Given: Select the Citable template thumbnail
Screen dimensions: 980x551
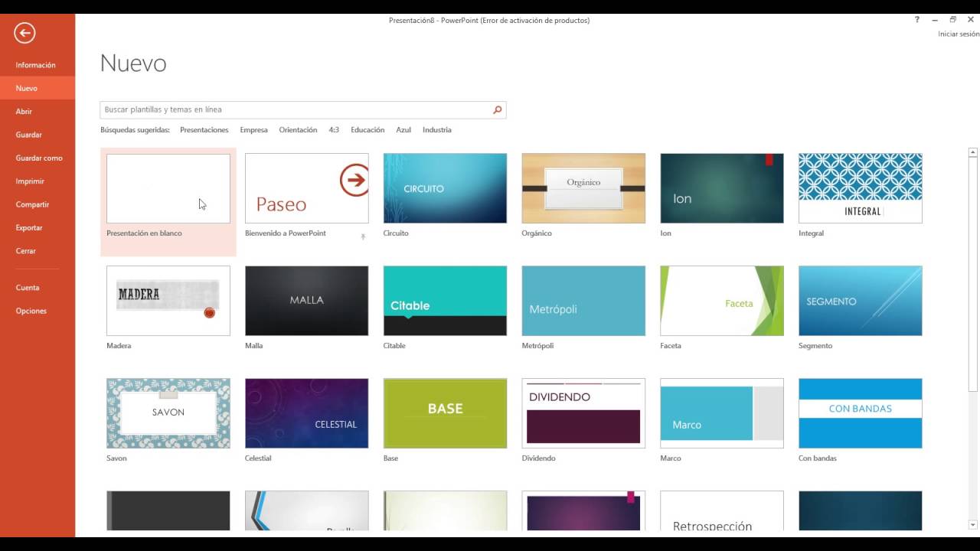Looking at the screenshot, I should pyautogui.click(x=445, y=301).
